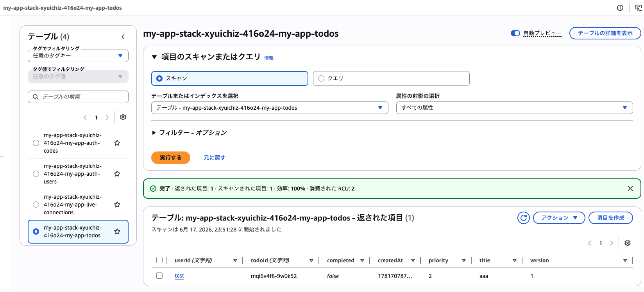
Task: Sort by title column arrow
Action: pyautogui.click(x=515, y=260)
